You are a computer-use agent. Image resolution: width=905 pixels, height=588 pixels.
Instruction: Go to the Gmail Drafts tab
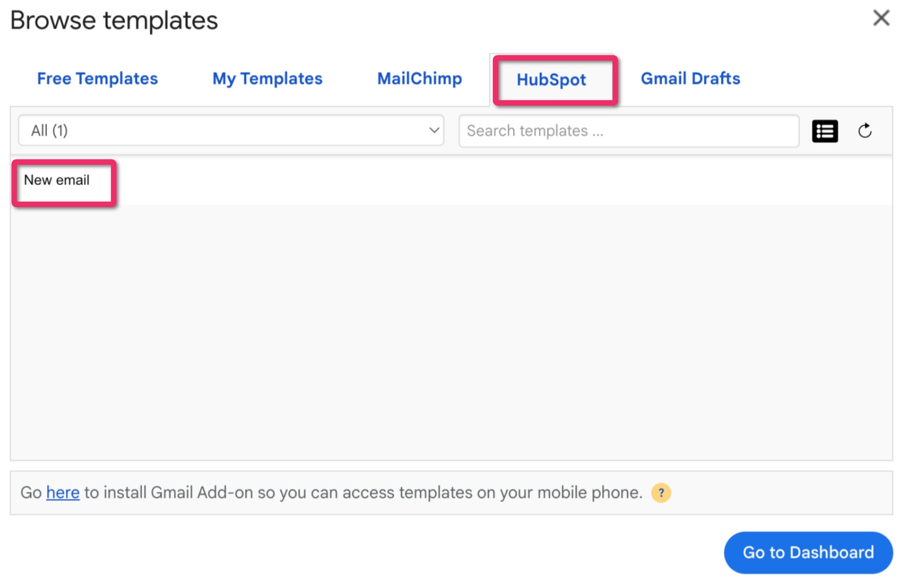690,79
